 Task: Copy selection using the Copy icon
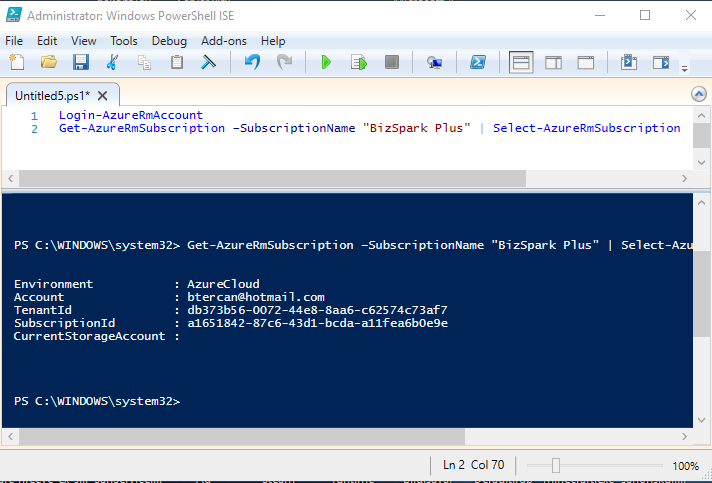click(144, 62)
